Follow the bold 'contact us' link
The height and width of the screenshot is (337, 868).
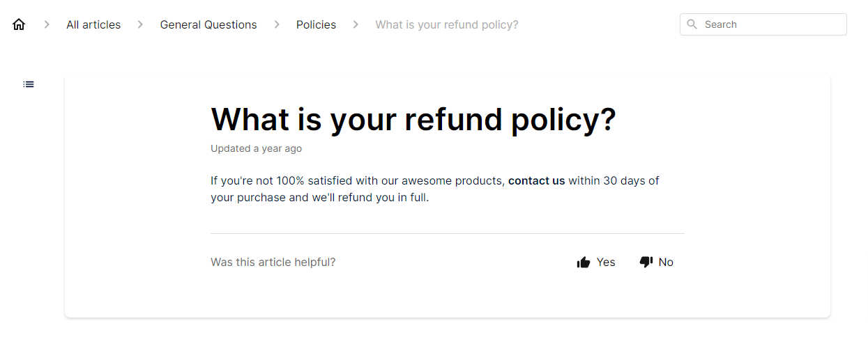coord(537,180)
